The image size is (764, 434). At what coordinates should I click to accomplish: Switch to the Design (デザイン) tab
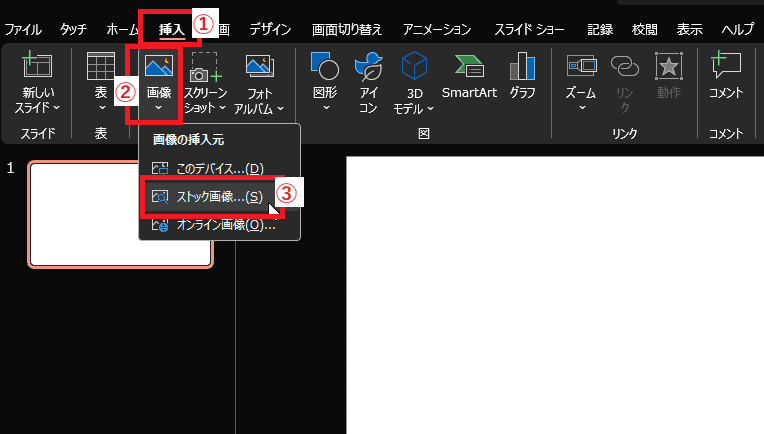[x=270, y=30]
